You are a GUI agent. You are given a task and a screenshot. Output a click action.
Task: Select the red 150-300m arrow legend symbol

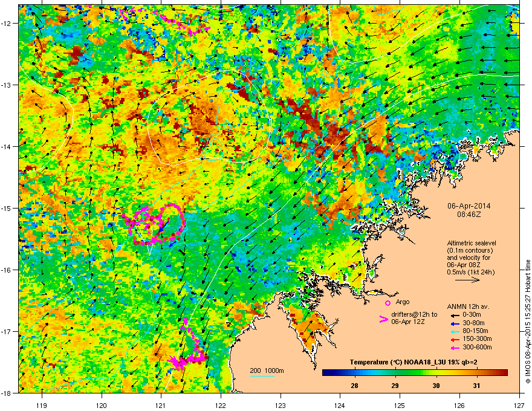click(455, 340)
